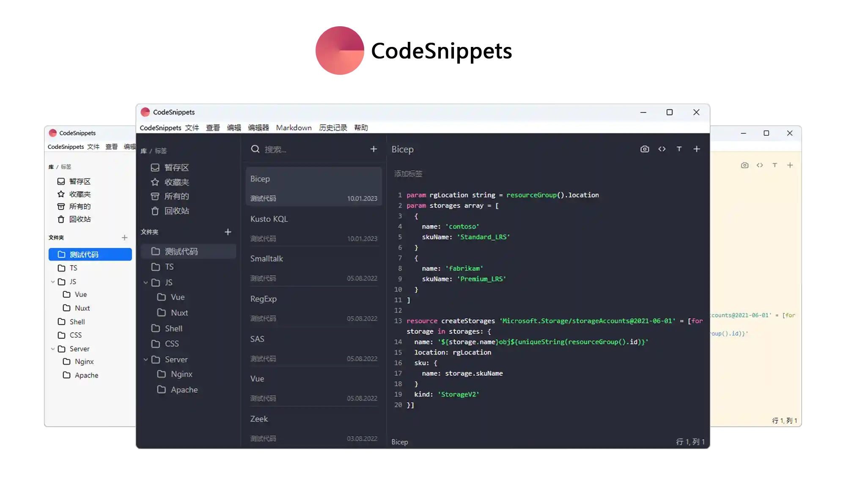Switch to the 标签 tags tab

point(161,151)
